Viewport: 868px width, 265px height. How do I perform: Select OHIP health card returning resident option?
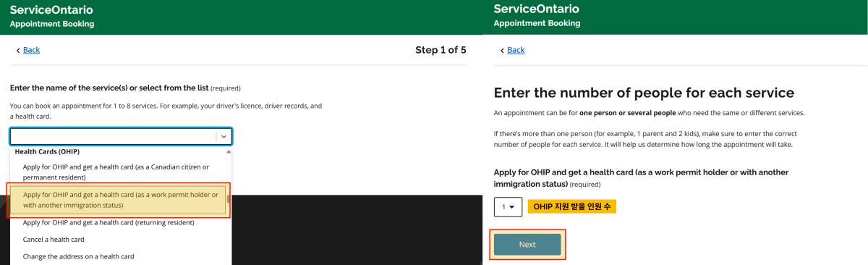click(x=109, y=222)
